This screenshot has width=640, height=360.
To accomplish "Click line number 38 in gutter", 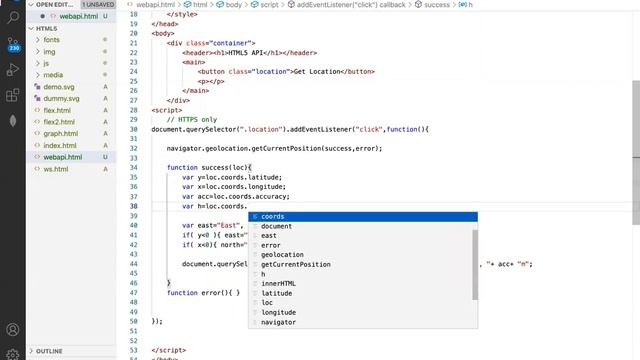I will click(x=133, y=206).
